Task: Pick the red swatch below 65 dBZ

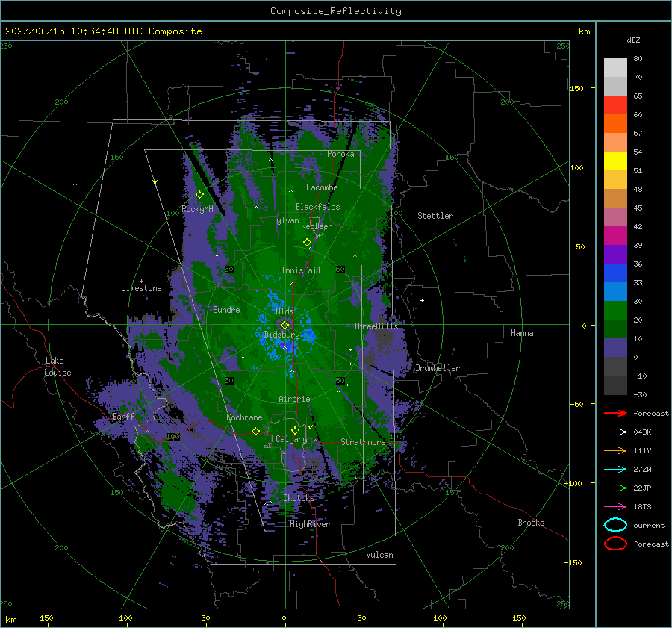Action: tap(615, 105)
